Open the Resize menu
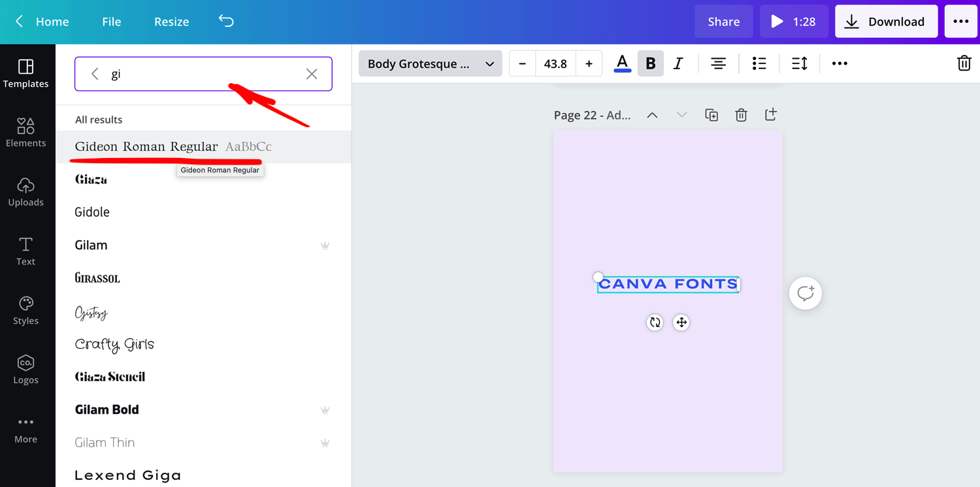 click(x=171, y=22)
